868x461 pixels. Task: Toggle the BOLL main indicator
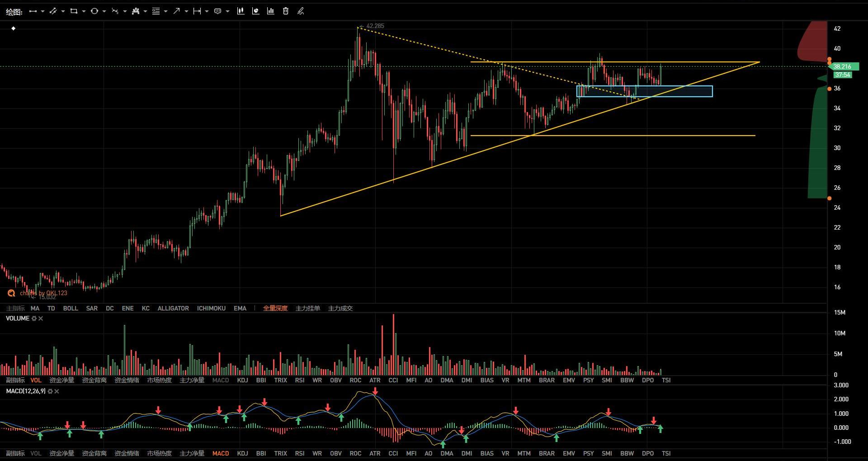point(71,308)
